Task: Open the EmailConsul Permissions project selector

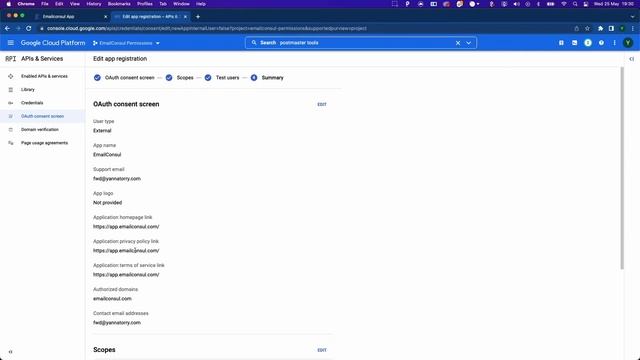Action: pyautogui.click(x=126, y=43)
